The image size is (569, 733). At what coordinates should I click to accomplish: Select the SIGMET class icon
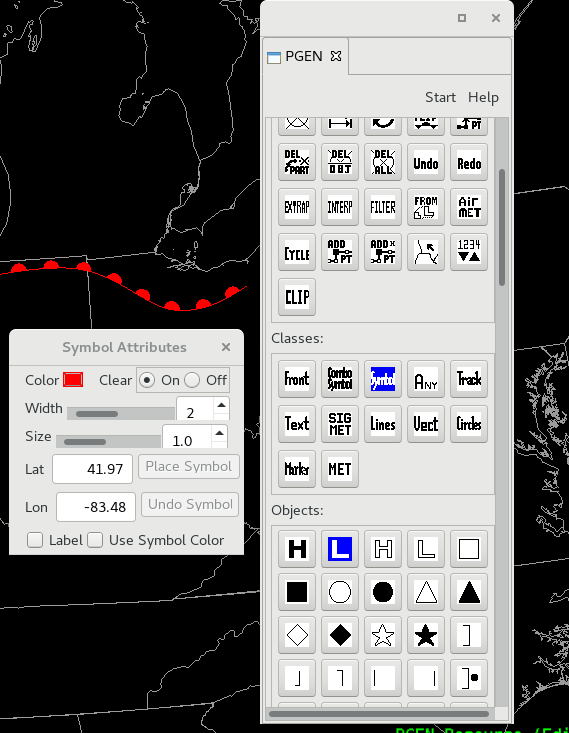(x=340, y=424)
